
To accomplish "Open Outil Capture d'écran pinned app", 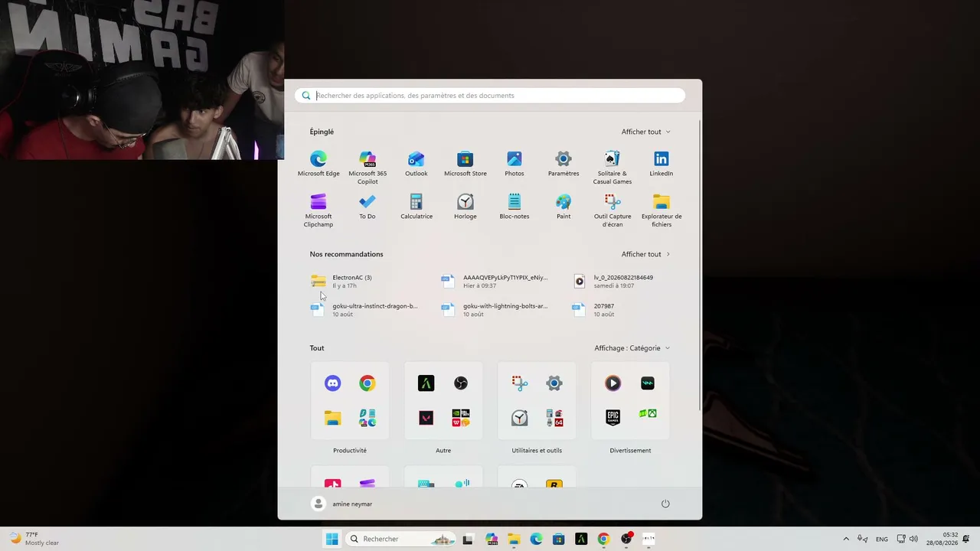I will pos(612,210).
